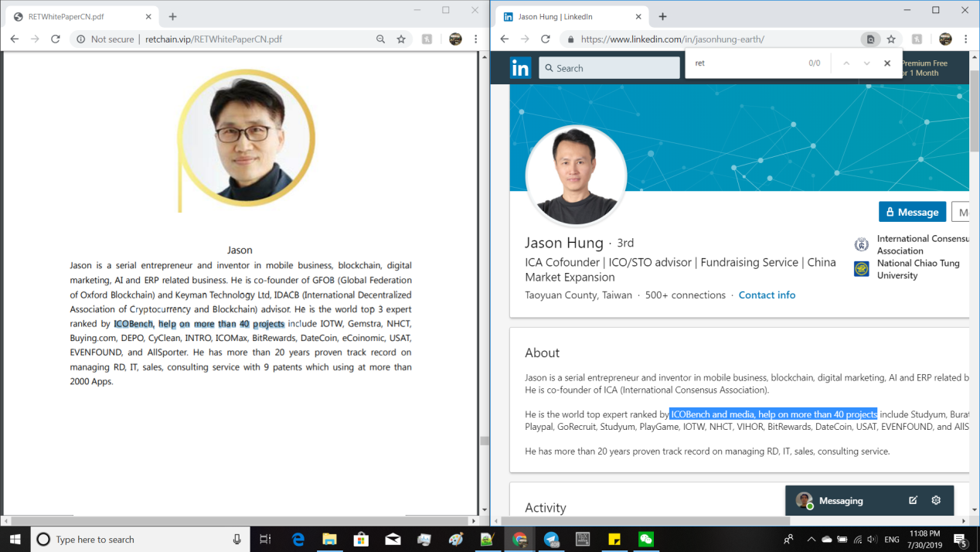This screenshot has height=552, width=980.
Task: Click find-in-page icon in LinkedIn address bar
Action: pyautogui.click(x=870, y=39)
